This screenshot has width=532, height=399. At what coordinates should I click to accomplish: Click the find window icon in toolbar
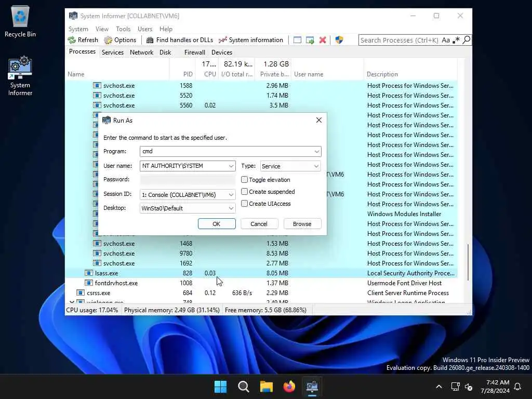pyautogui.click(x=297, y=40)
